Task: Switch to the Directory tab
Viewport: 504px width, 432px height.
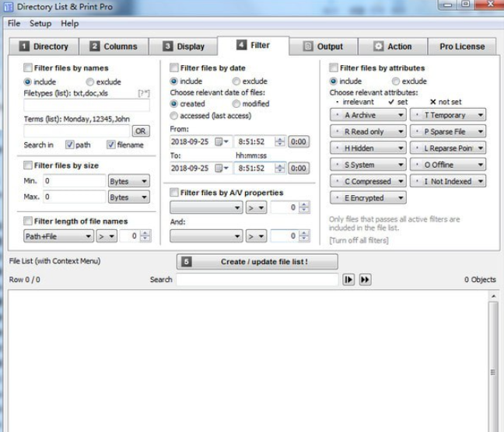Action: [x=44, y=47]
